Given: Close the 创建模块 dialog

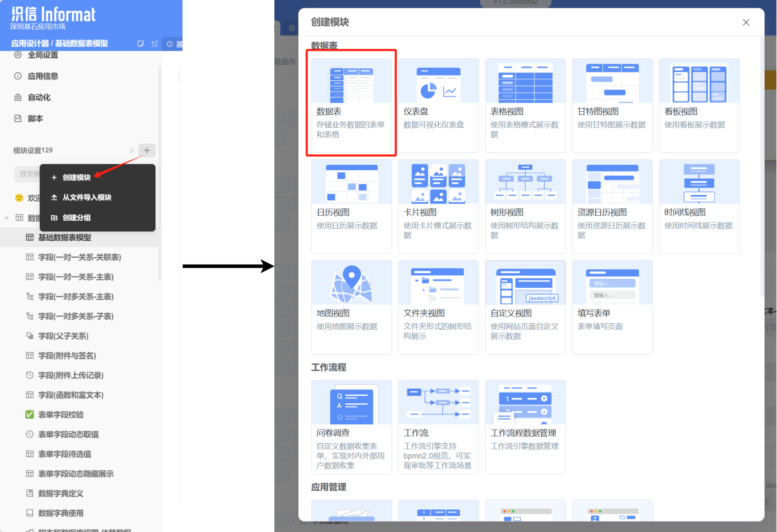Looking at the screenshot, I should tap(746, 22).
